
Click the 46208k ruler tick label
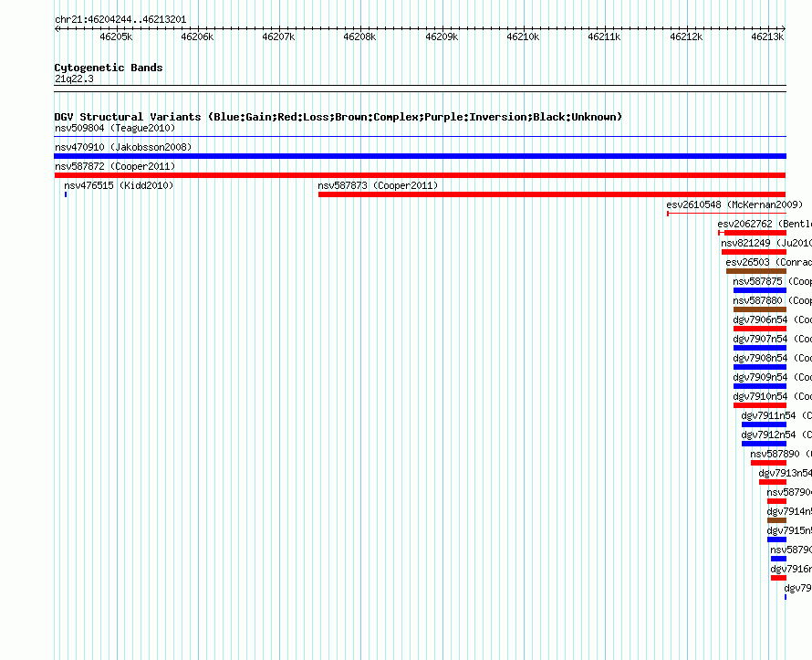[x=359, y=37]
